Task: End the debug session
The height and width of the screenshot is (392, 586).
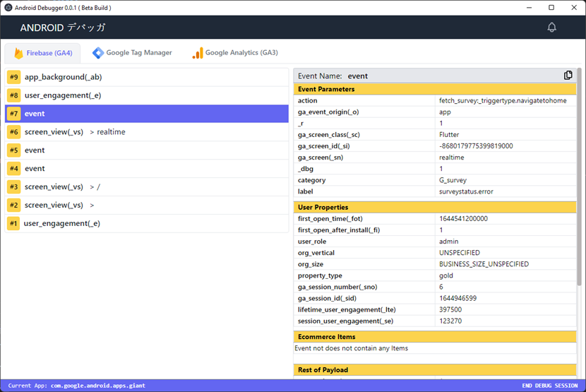Action: (x=549, y=386)
